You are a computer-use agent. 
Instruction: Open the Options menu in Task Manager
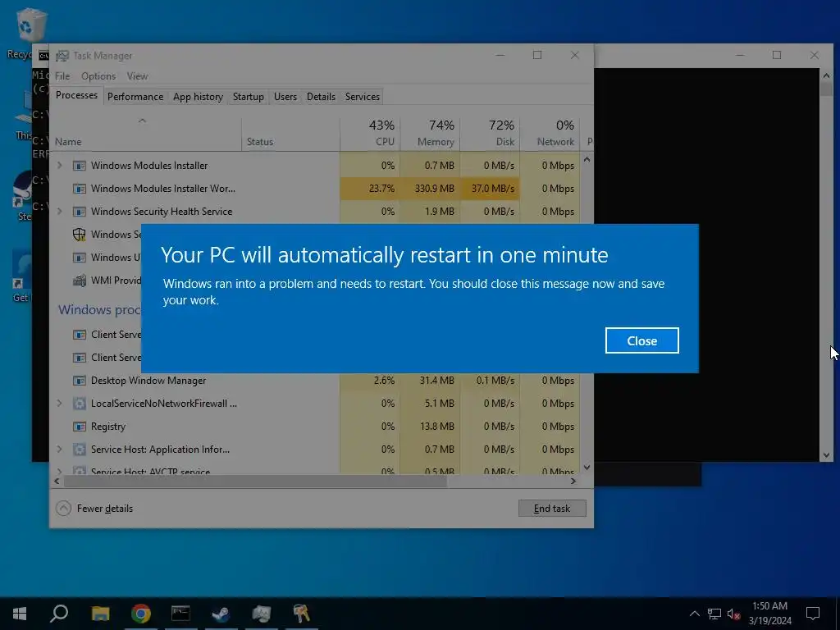[98, 76]
